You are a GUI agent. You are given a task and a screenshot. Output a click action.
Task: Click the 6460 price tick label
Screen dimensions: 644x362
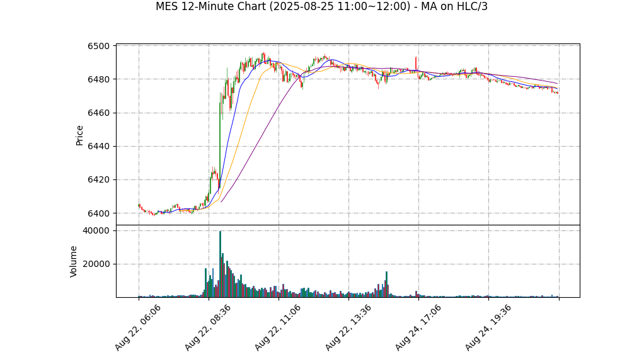pos(98,113)
